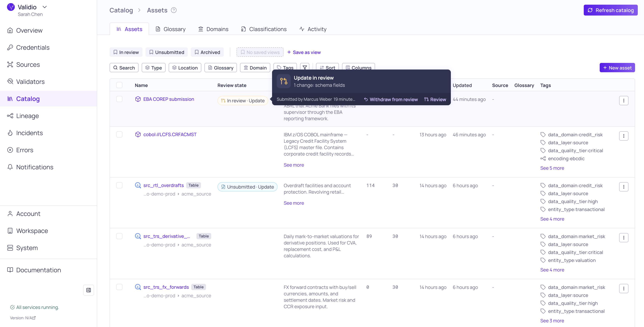Click the BigQuery icon beside src_rtl_overdrafts
The width and height of the screenshot is (644, 327).
(138, 185)
